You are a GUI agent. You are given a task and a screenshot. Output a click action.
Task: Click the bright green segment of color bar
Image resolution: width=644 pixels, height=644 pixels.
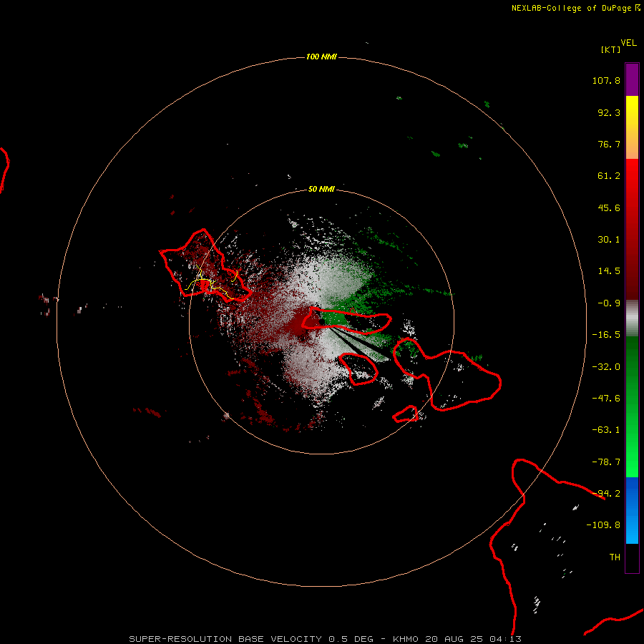pyautogui.click(x=632, y=406)
